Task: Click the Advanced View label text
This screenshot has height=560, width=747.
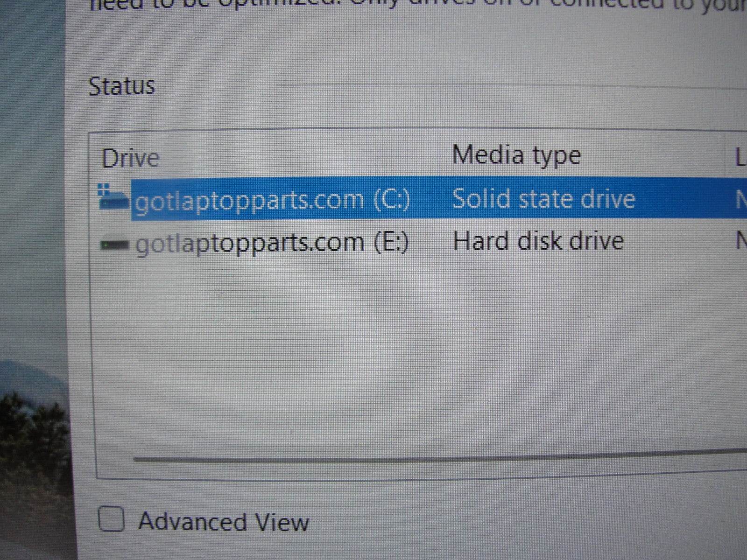Action: coord(224,522)
